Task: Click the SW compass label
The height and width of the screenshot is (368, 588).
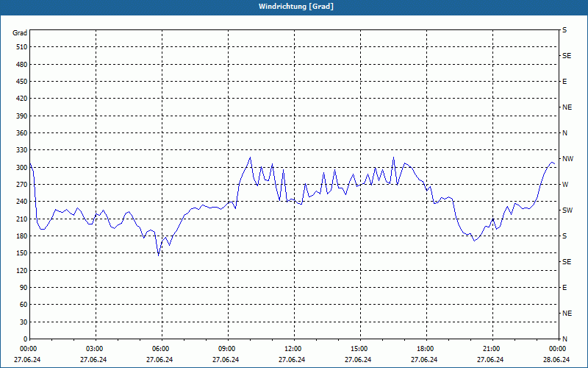Action: [567, 210]
